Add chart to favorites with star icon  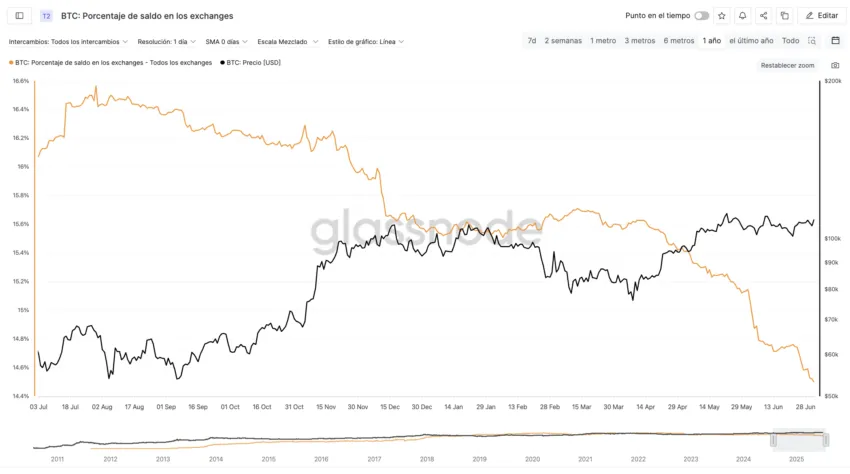coord(722,16)
